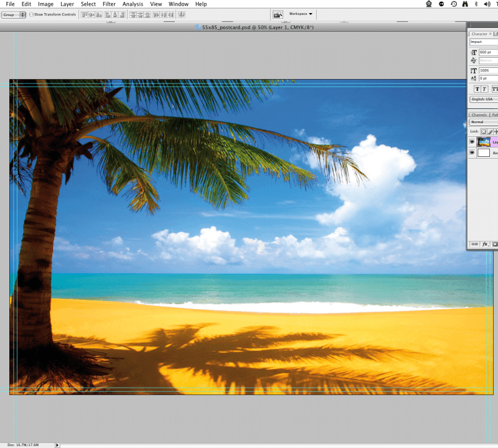Image resolution: width=498 pixels, height=448 pixels.
Task: Toggle lock image pixels brush icon
Action: tap(490, 131)
